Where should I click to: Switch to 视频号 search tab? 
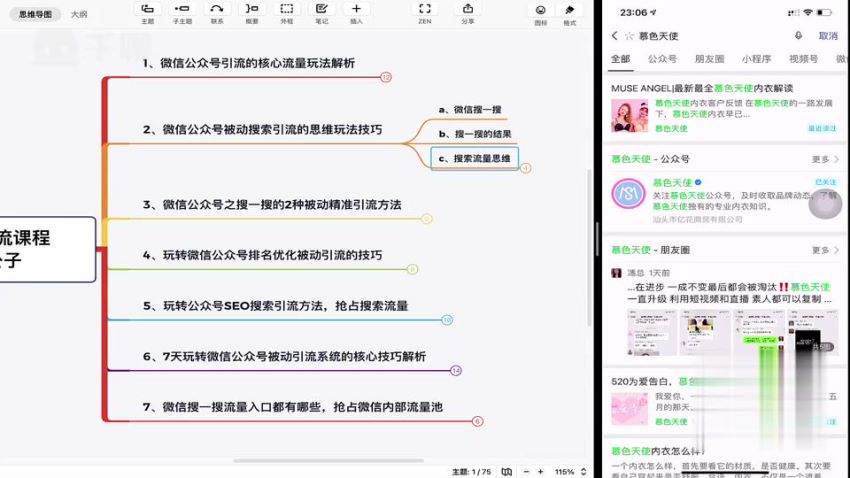tap(803, 59)
